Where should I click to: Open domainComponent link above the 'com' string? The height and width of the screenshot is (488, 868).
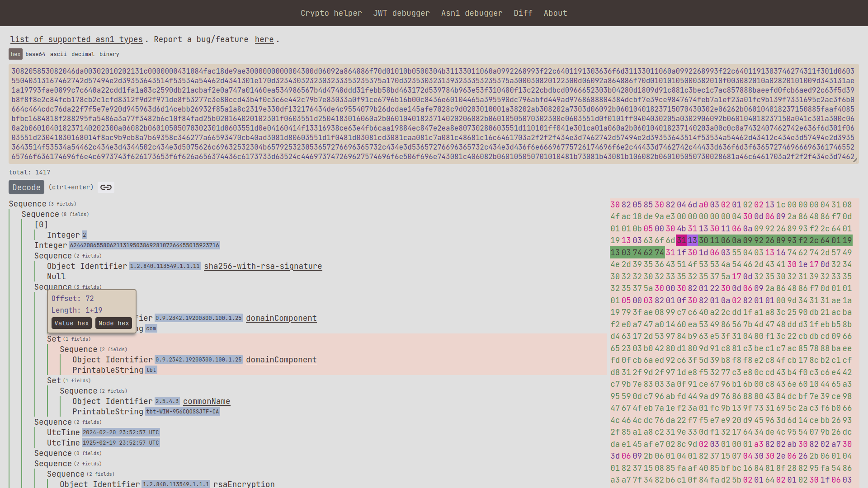click(x=281, y=318)
